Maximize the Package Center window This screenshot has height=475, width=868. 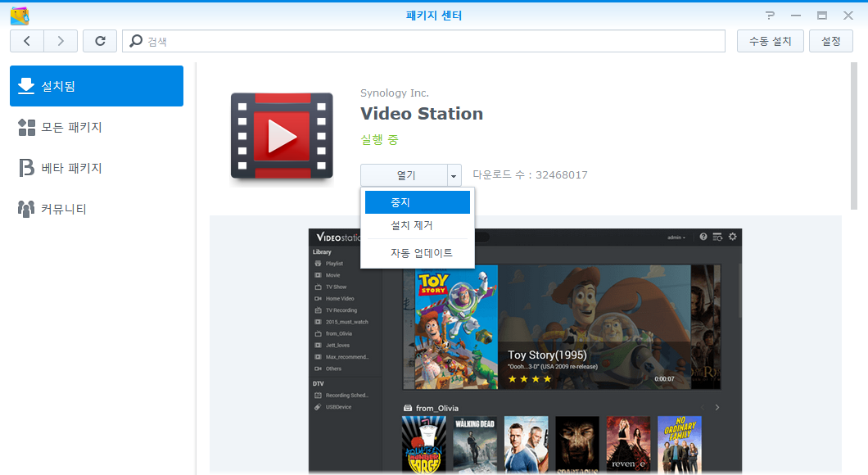click(822, 16)
